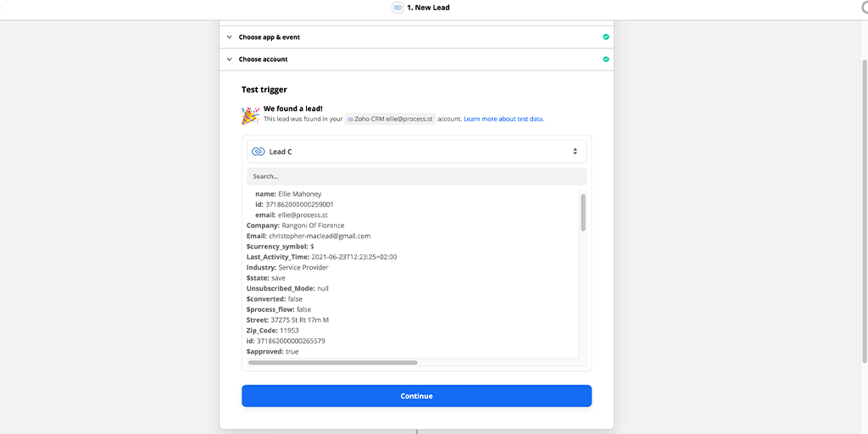Click Zoho CRM logo in Lead C selector
This screenshot has width=868, height=434.
[258, 152]
